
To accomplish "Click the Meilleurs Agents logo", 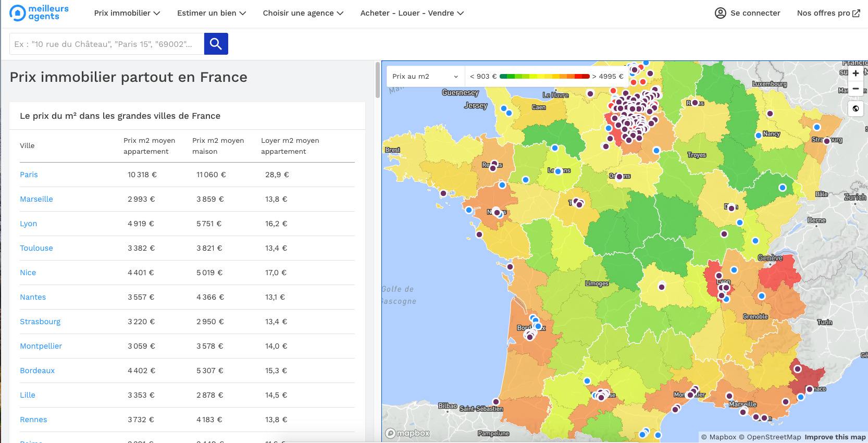I will pos(40,13).
